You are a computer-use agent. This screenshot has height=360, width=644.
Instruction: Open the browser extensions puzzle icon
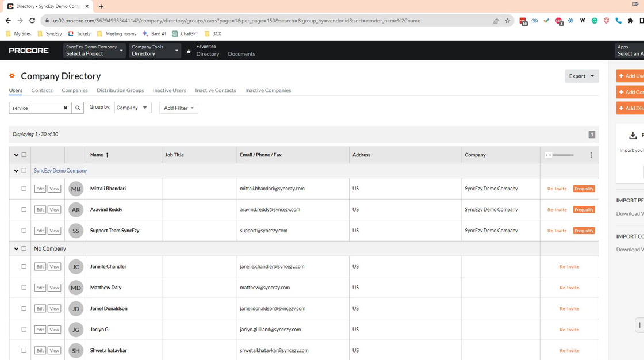point(630,21)
